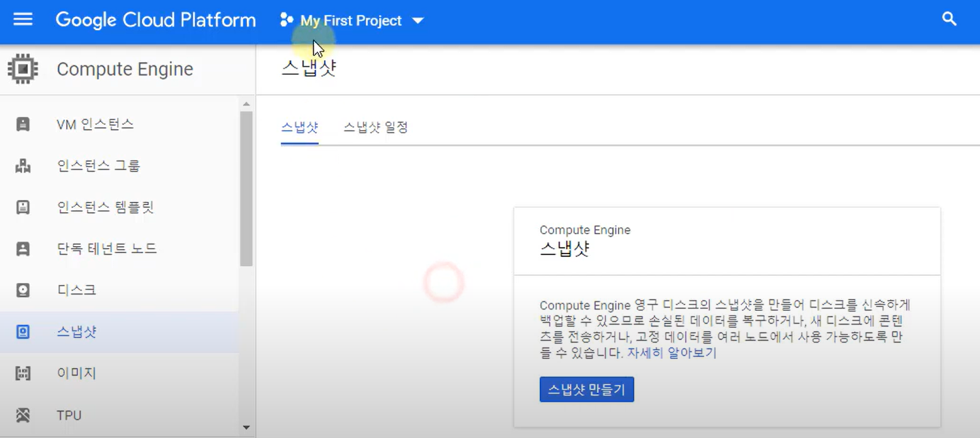Click the 이미지 sidebar icon
980x438 pixels.
click(x=23, y=374)
